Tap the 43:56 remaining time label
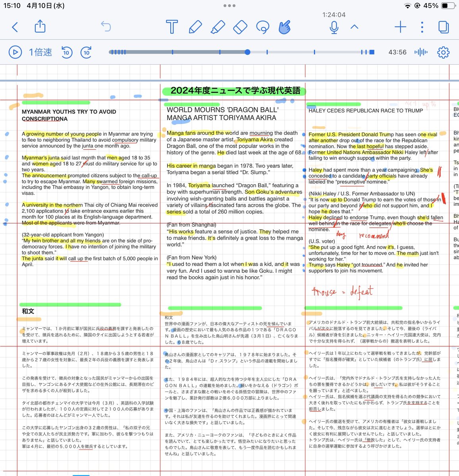 click(397, 52)
